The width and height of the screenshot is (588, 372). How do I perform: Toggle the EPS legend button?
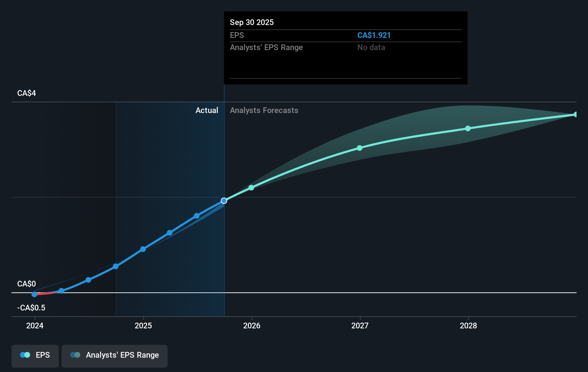point(35,356)
